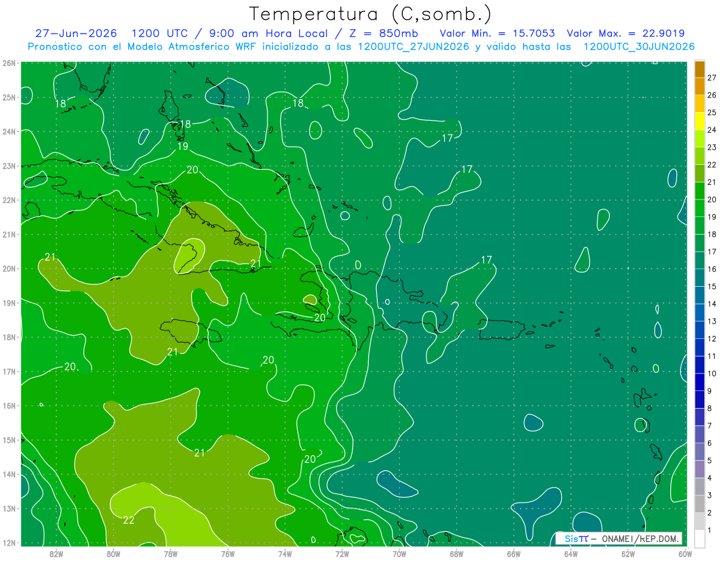
Task: Select longitude axis label "68W"
Action: coord(456,554)
